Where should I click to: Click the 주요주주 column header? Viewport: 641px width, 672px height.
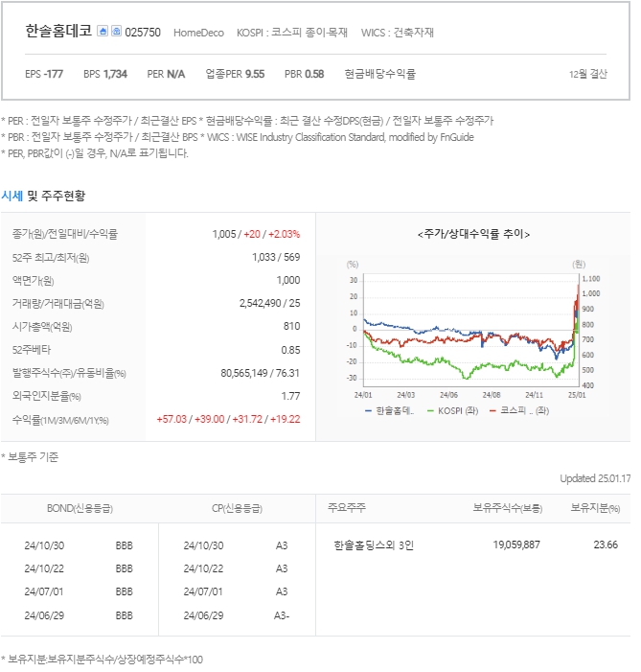[347, 508]
